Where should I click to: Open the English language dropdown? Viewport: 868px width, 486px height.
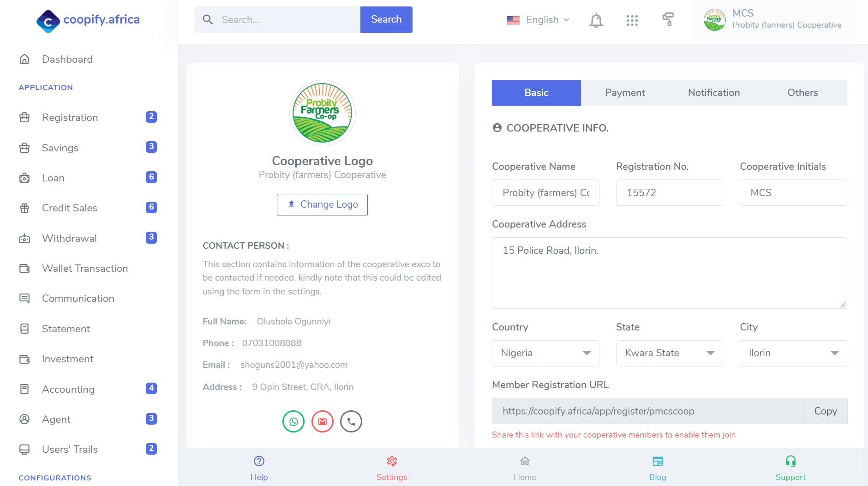tap(538, 20)
